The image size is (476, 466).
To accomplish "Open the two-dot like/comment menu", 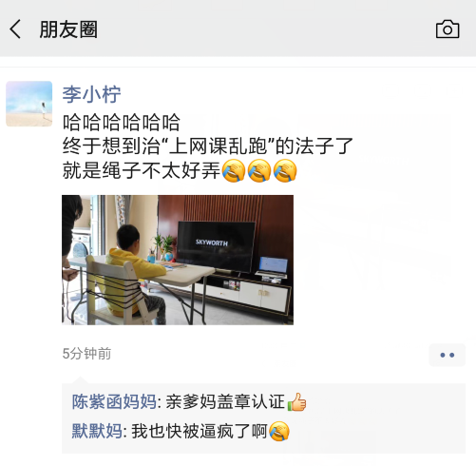I will (447, 355).
